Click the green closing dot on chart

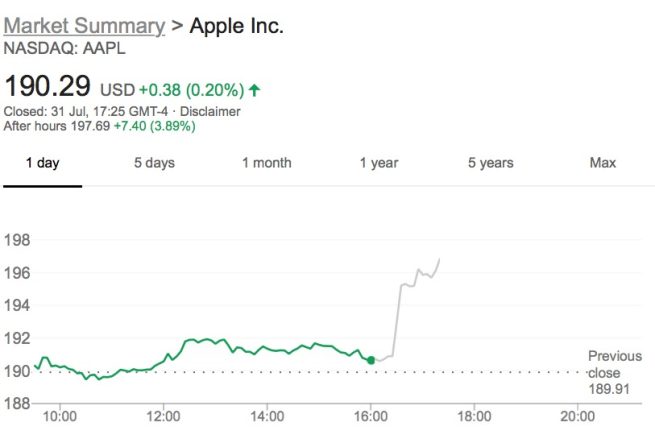pos(371,360)
